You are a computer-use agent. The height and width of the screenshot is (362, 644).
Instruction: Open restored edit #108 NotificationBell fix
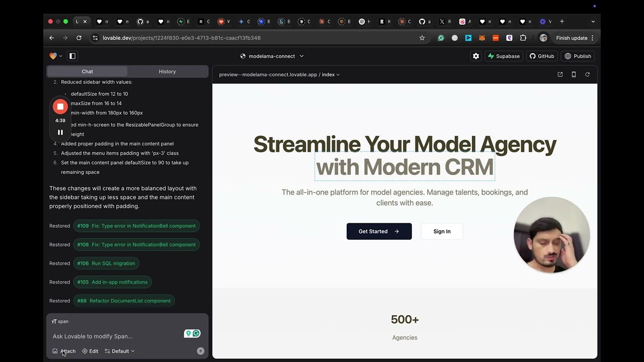136,244
